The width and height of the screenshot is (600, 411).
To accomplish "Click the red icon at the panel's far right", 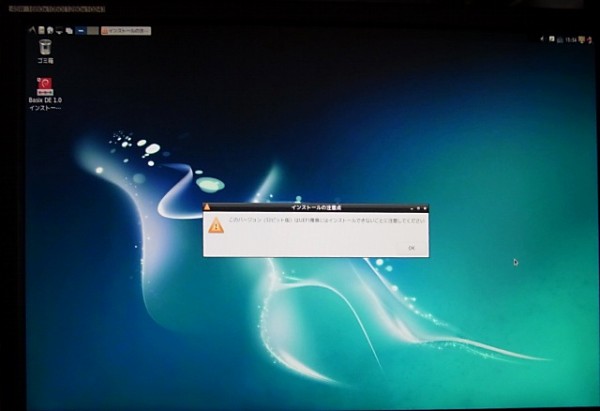I will pyautogui.click(x=589, y=40).
